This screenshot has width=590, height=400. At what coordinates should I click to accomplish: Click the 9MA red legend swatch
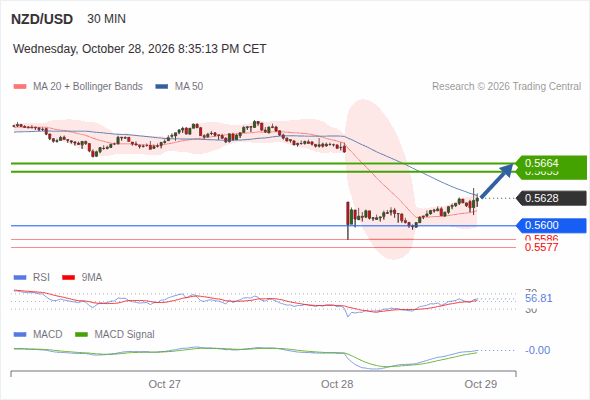click(68, 278)
